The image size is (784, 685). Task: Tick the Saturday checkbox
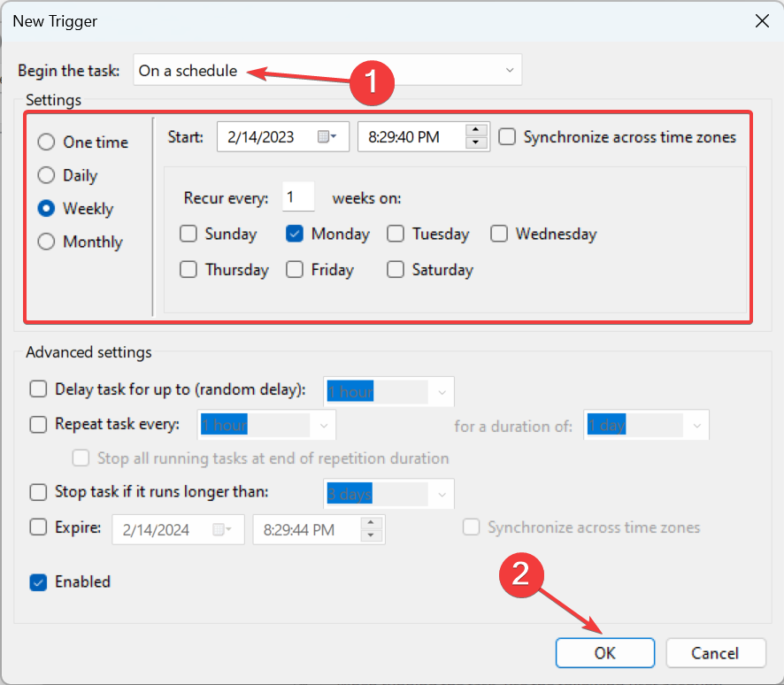tap(396, 270)
